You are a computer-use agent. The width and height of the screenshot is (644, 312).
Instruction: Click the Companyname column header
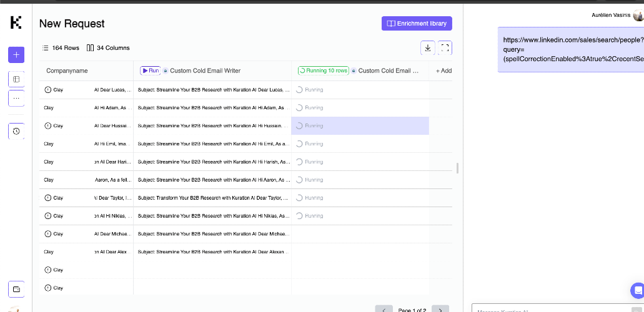pos(67,71)
